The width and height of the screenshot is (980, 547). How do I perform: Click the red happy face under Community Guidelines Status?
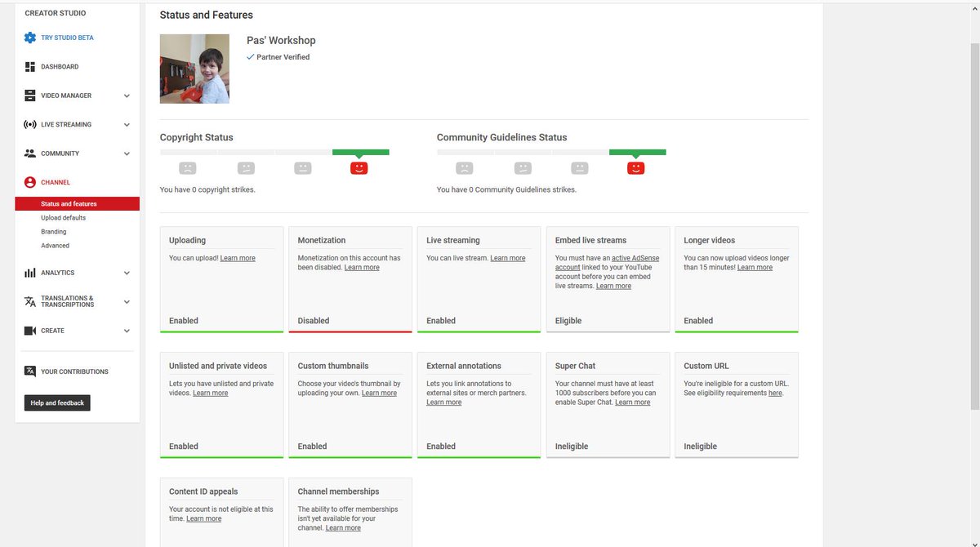636,168
